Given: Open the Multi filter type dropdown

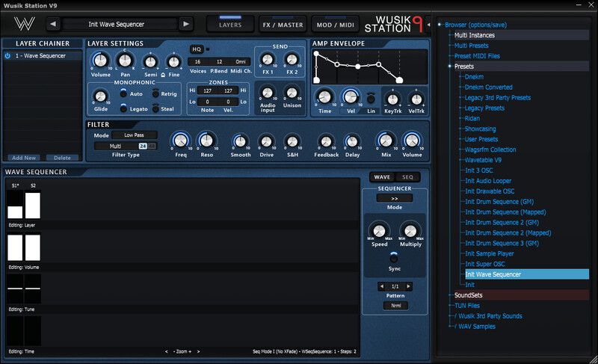Looking at the screenshot, I should coord(116,146).
